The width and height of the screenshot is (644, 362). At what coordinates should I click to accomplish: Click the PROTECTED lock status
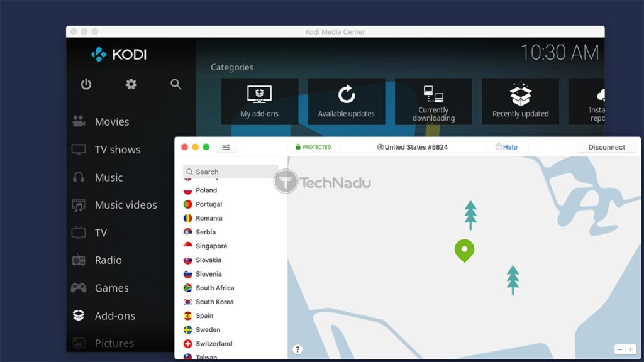click(x=313, y=147)
